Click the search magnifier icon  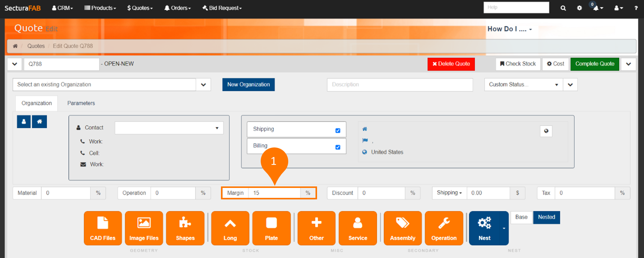[563, 8]
